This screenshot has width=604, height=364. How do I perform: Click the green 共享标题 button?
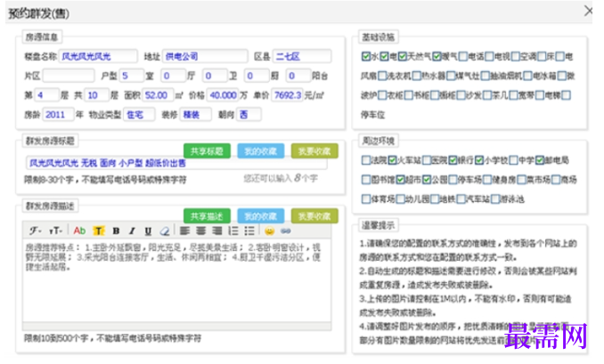207,150
